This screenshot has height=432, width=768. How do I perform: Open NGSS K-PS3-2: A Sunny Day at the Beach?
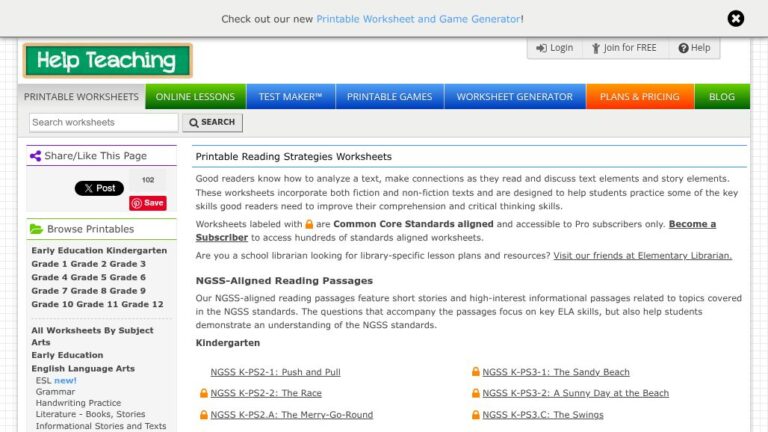(576, 393)
